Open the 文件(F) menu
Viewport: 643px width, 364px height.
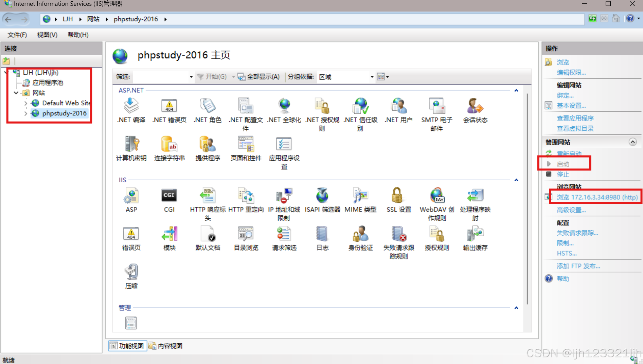(17, 35)
